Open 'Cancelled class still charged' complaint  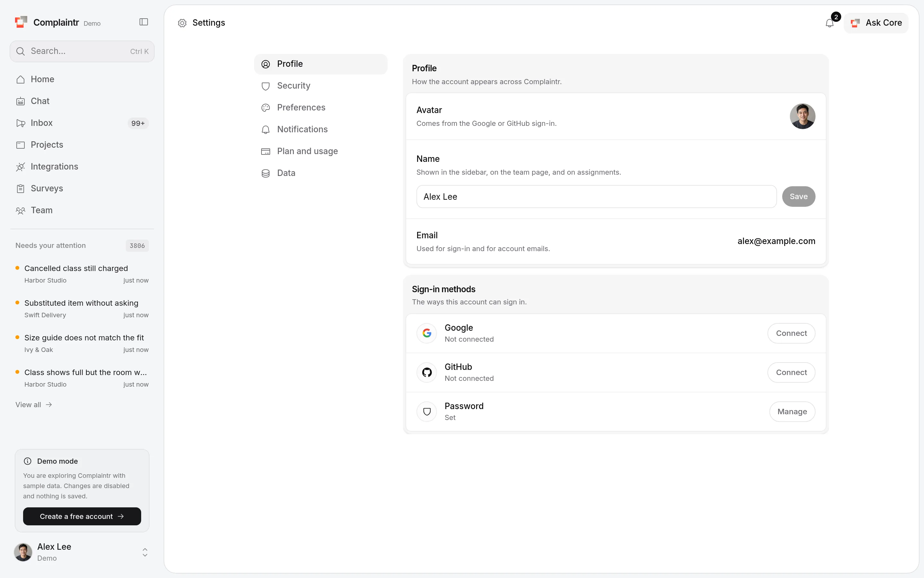[82, 274]
